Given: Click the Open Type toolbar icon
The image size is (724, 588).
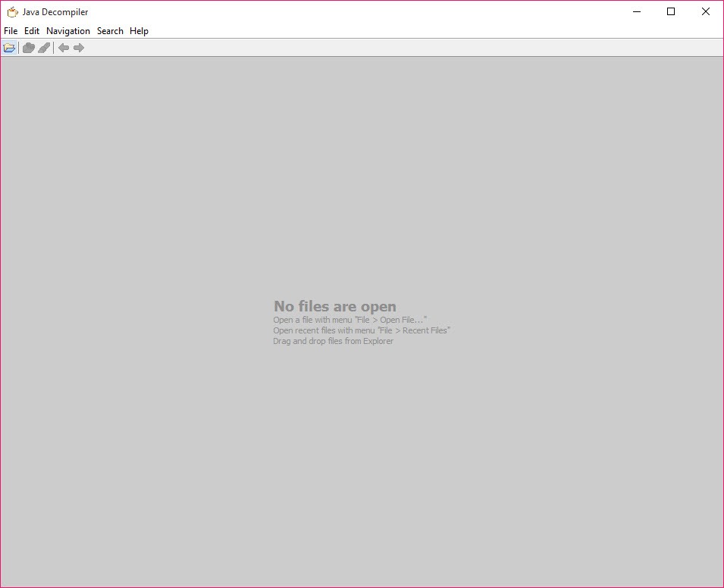Looking at the screenshot, I should click(x=29, y=48).
